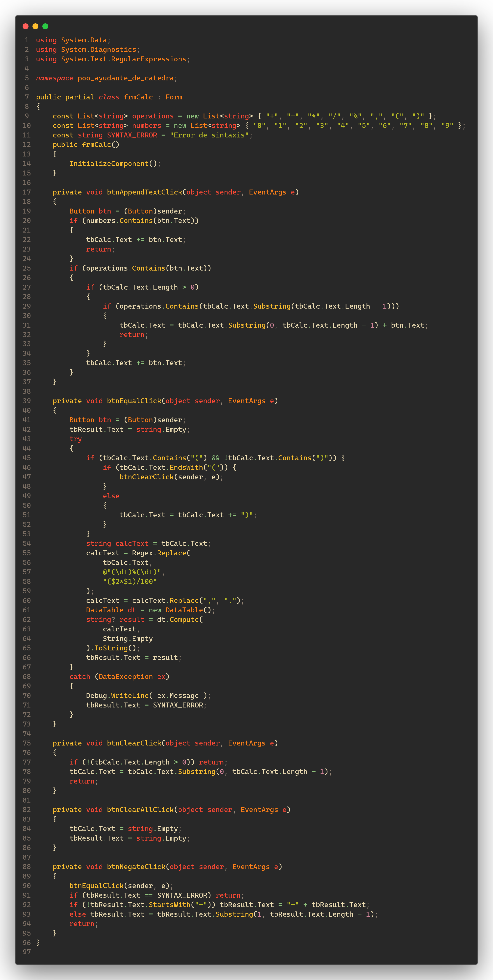The image size is (493, 980).
Task: Click the namespace name "poo_ayudante_de_catedra"
Action: (126, 78)
